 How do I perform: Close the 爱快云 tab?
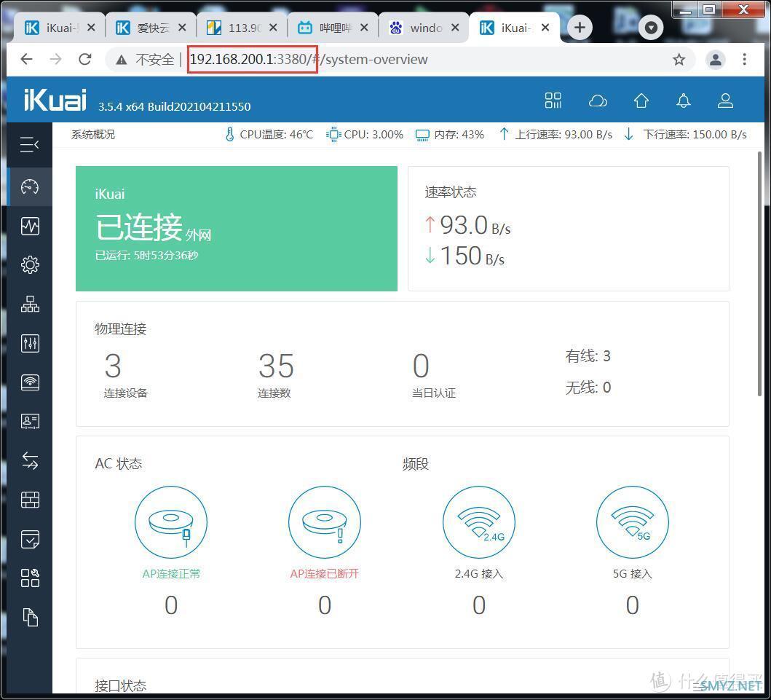(x=182, y=28)
